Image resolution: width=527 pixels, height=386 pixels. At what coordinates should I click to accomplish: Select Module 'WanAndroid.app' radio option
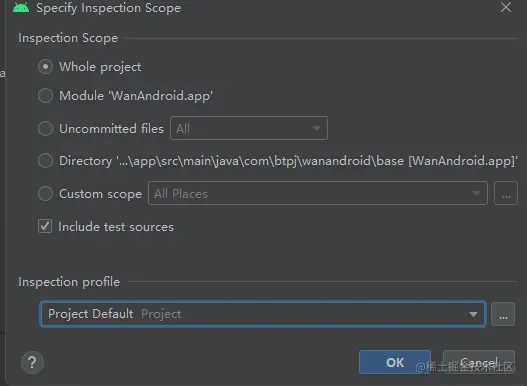(x=45, y=96)
